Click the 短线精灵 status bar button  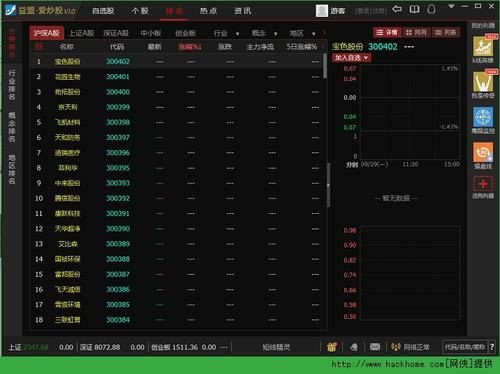pos(276,347)
